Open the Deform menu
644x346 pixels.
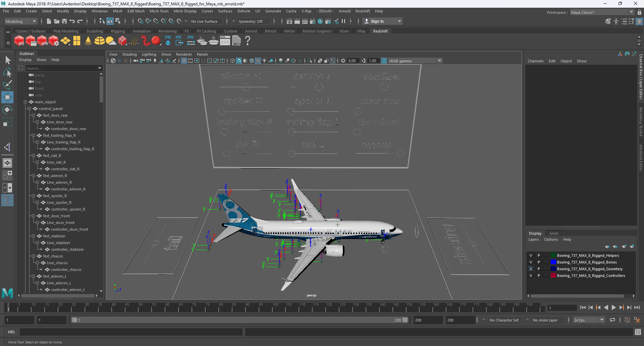(x=244, y=11)
